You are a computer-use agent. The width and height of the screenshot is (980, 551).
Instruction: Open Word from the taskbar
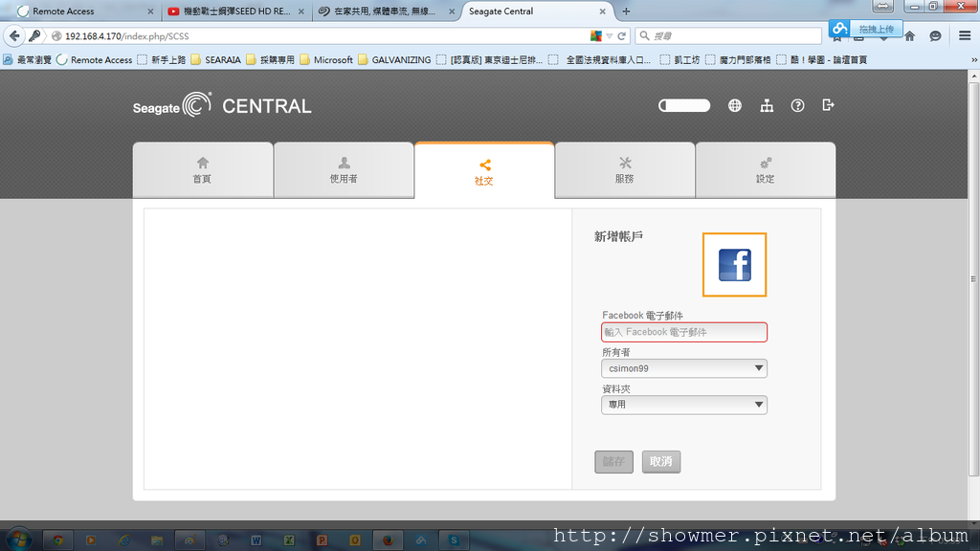point(256,540)
